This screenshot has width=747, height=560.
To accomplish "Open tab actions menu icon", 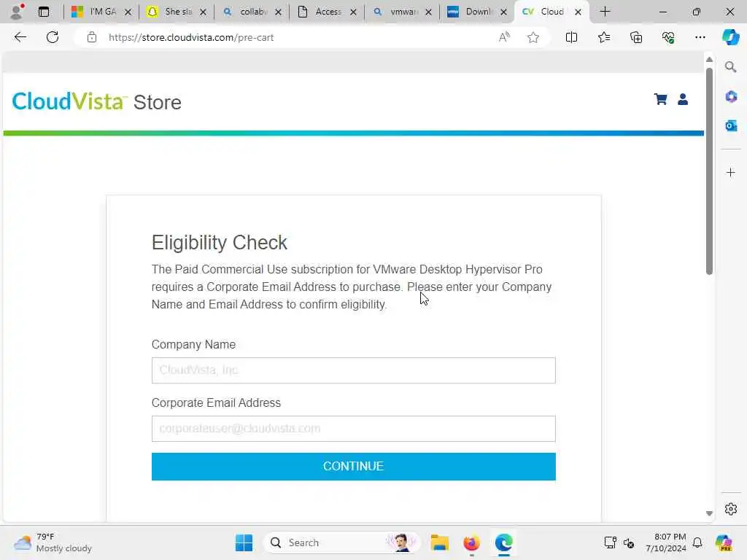I will (x=44, y=12).
